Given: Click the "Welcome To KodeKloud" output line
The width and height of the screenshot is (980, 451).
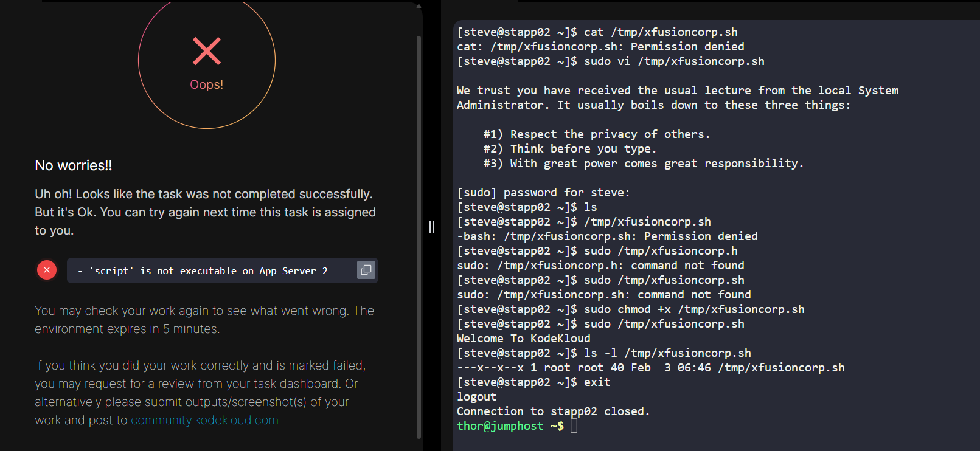Looking at the screenshot, I should 524,339.
